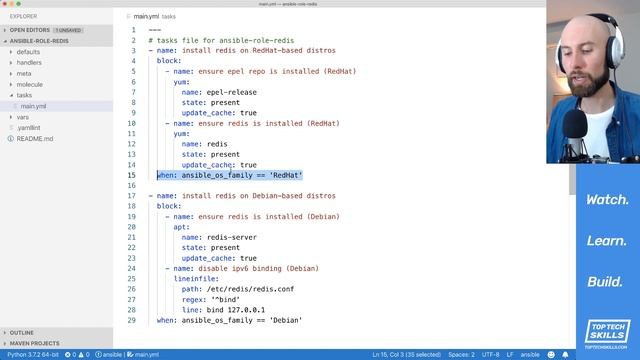Viewport: 640px width, 360px height.
Task: Click 'Debian' condition on line 29
Action: click(x=286, y=320)
